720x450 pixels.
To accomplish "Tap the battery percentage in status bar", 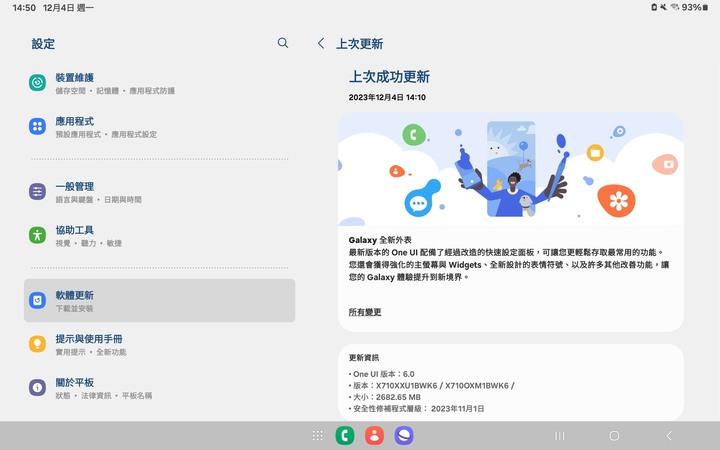I will pos(691,7).
